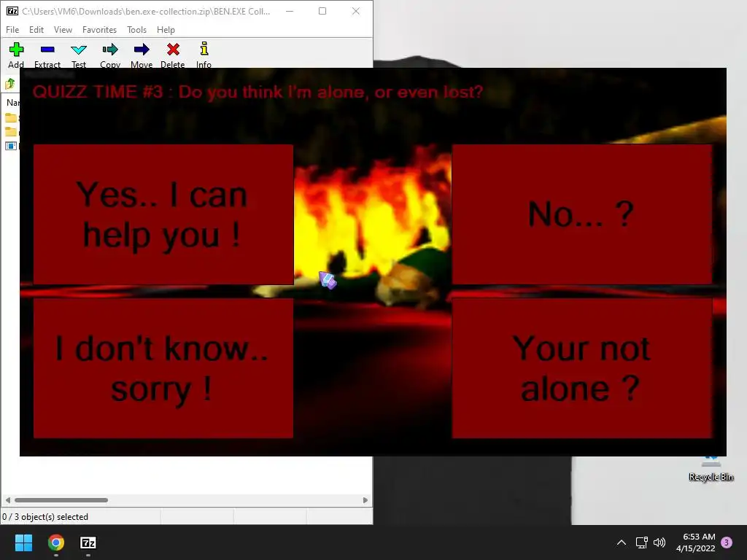This screenshot has width=747, height=560.
Task: Click the QUIZZ TIME #3 question text
Action: [x=258, y=91]
